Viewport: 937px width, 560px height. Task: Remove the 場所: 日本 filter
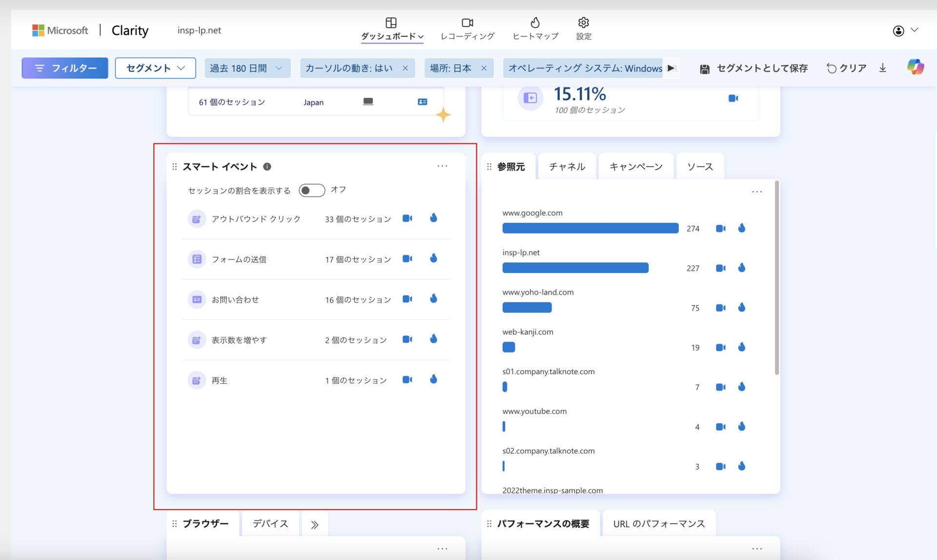[x=484, y=68]
